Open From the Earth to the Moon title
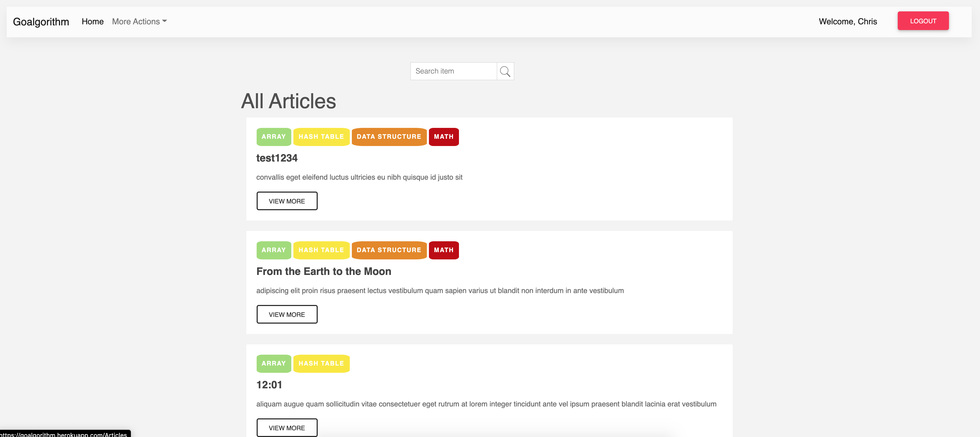This screenshot has width=980, height=437. click(323, 271)
